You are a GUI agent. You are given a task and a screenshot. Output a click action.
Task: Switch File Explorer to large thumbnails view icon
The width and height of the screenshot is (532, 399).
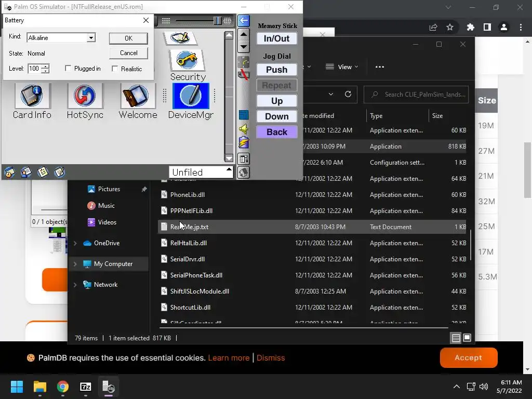tap(467, 338)
